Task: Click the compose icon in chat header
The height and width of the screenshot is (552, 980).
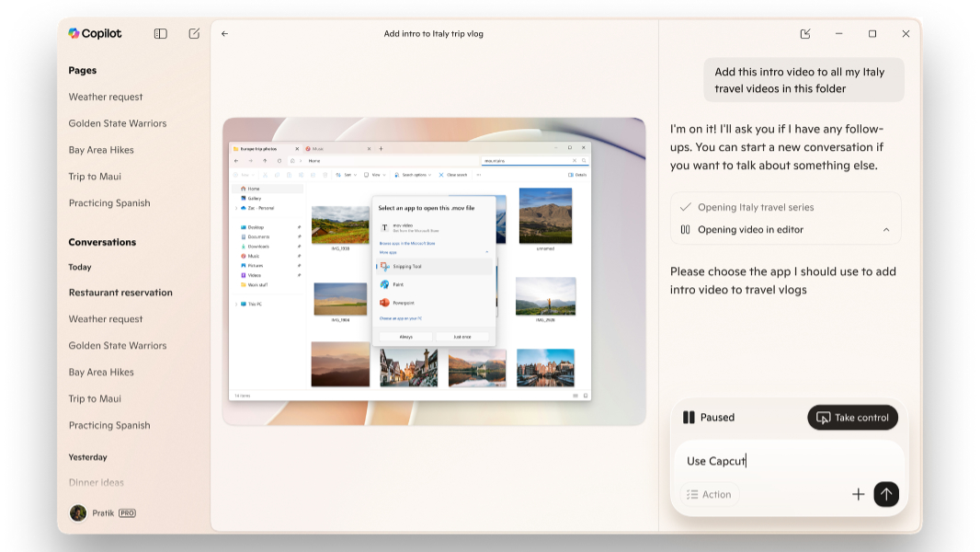Action: point(805,34)
